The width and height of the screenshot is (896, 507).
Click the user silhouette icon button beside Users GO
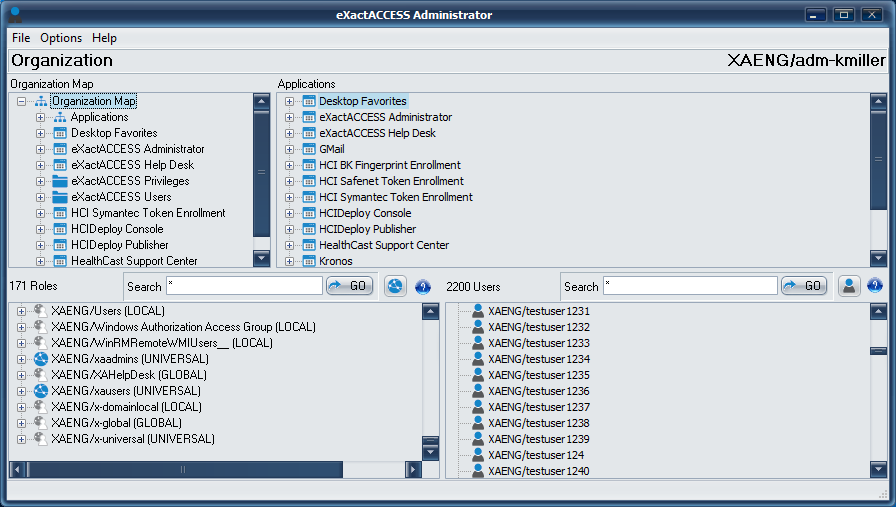click(849, 286)
